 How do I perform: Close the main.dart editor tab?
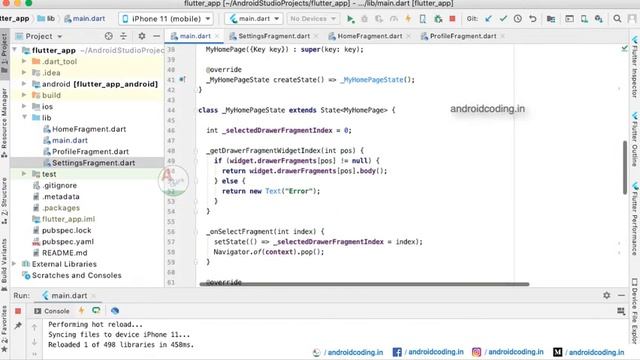(217, 36)
